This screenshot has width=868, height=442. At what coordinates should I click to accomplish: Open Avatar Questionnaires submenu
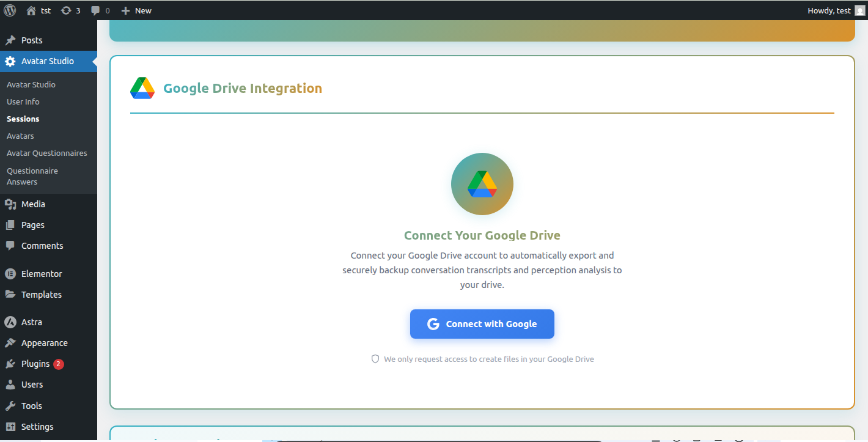point(47,153)
